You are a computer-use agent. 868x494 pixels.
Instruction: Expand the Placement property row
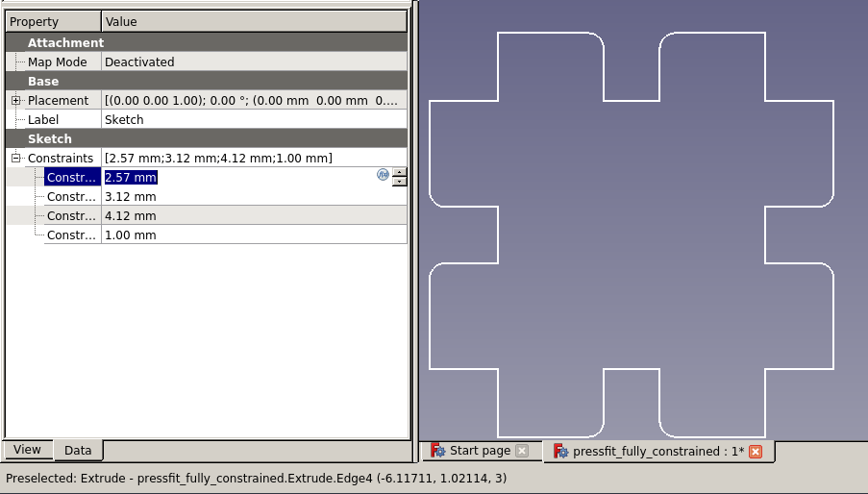pos(16,100)
